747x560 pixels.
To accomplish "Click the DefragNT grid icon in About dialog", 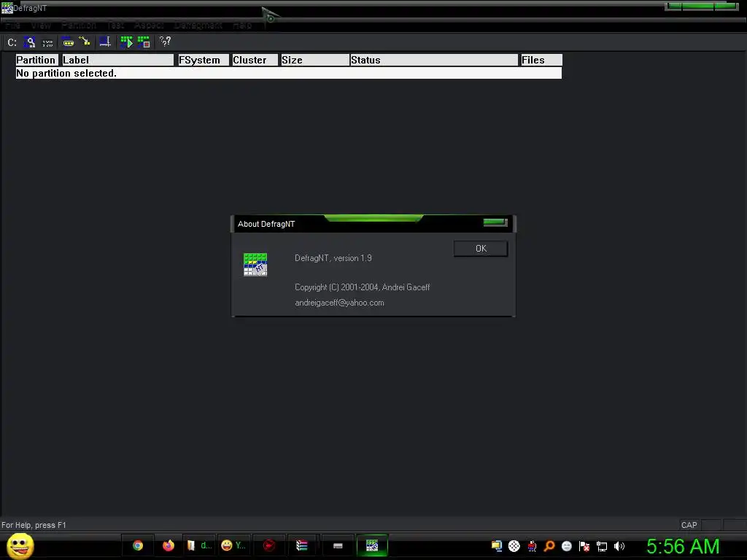I will pos(255,264).
